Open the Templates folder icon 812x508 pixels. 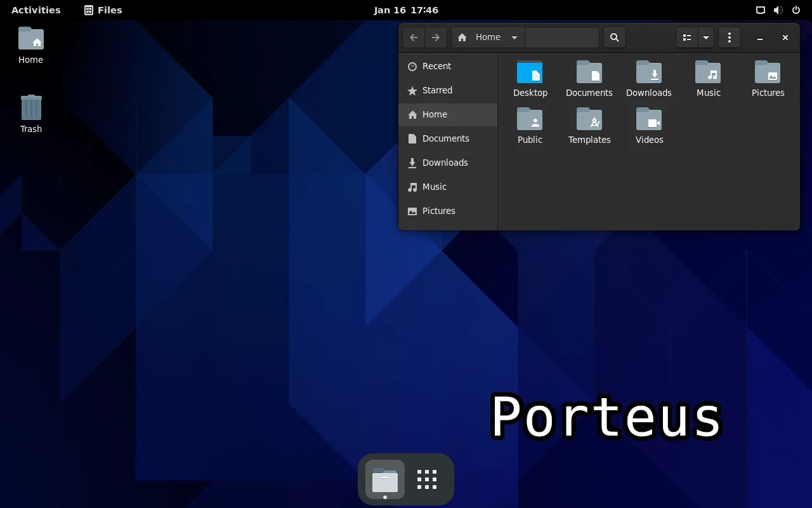coord(589,119)
